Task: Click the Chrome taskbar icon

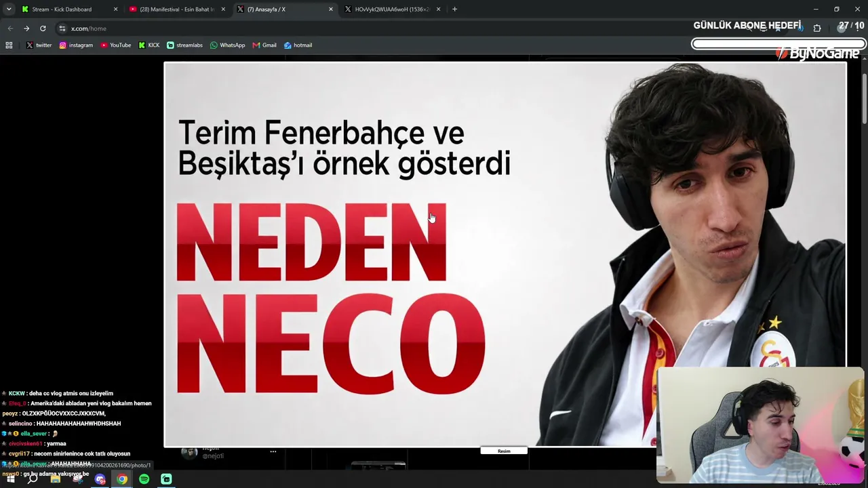Action: click(122, 479)
